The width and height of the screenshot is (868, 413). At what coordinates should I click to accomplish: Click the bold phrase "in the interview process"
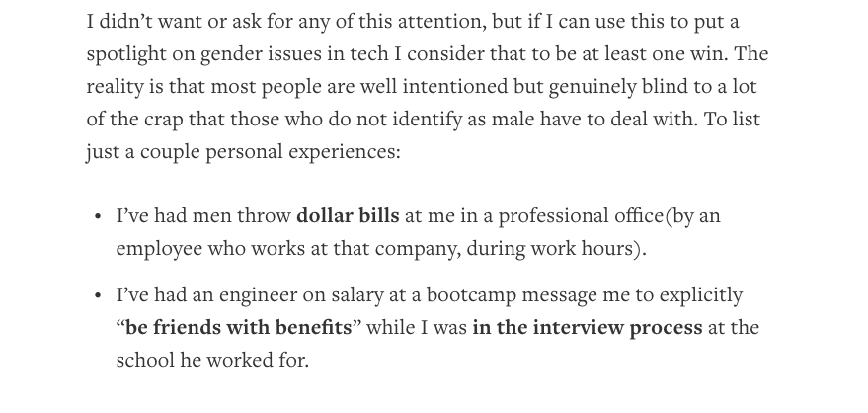click(x=588, y=327)
